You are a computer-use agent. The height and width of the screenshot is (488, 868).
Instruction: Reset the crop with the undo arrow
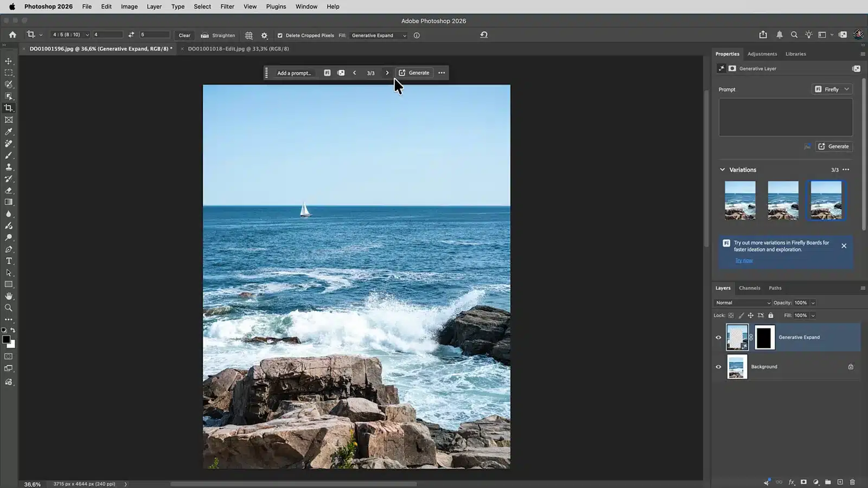click(484, 35)
